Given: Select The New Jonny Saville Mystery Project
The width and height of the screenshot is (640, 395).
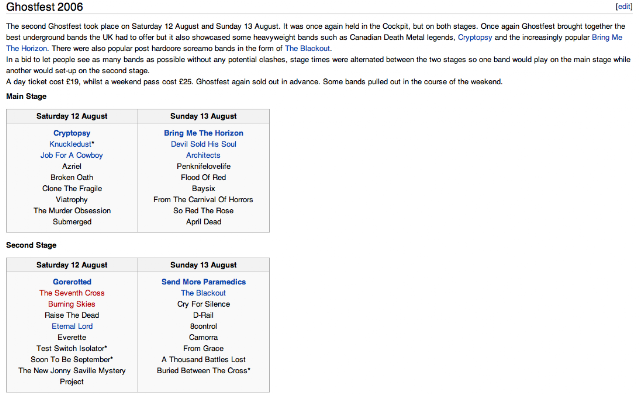Looking at the screenshot, I should [x=72, y=376].
